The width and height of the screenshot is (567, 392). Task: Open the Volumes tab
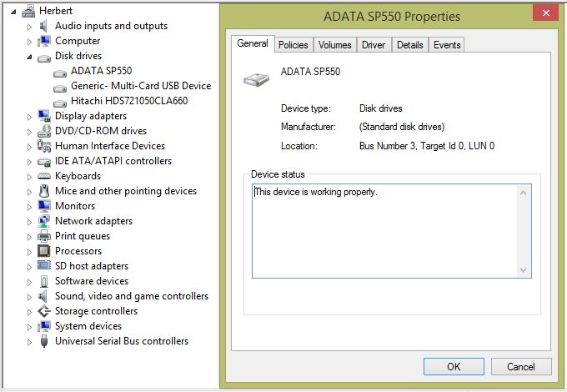coord(335,45)
